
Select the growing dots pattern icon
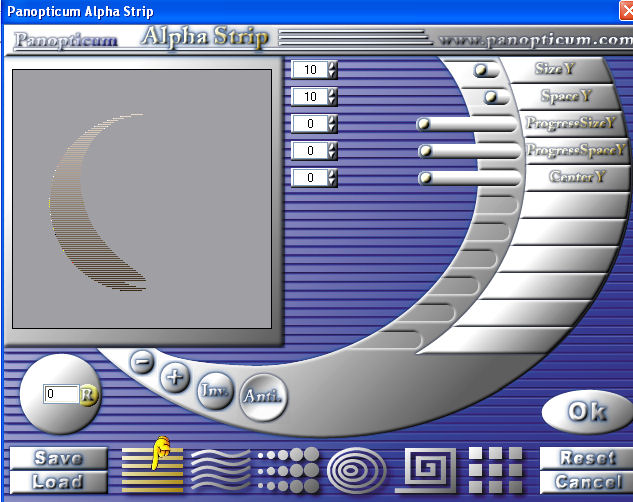click(x=289, y=470)
